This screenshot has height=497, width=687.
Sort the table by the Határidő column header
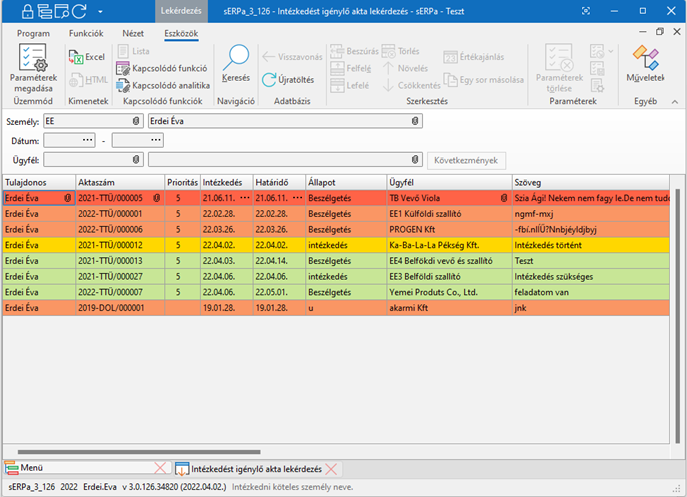278,182
